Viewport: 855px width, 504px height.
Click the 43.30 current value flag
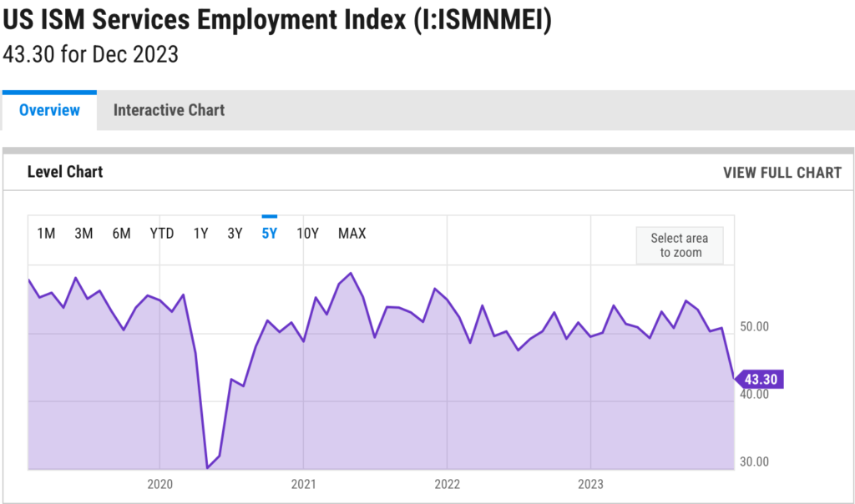(x=760, y=379)
